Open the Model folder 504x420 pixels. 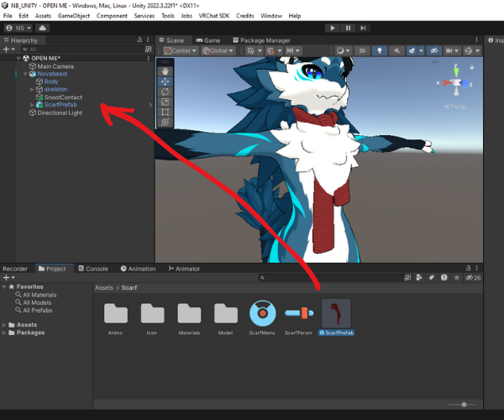click(226, 318)
